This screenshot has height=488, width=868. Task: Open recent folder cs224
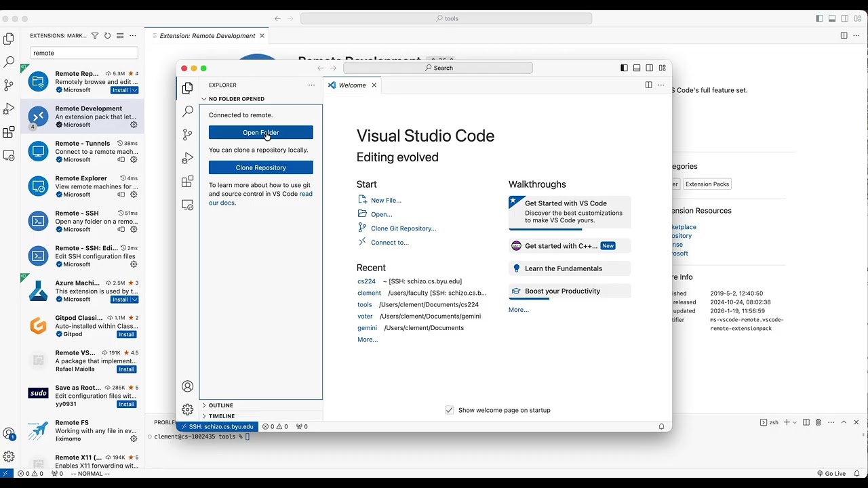point(366,281)
